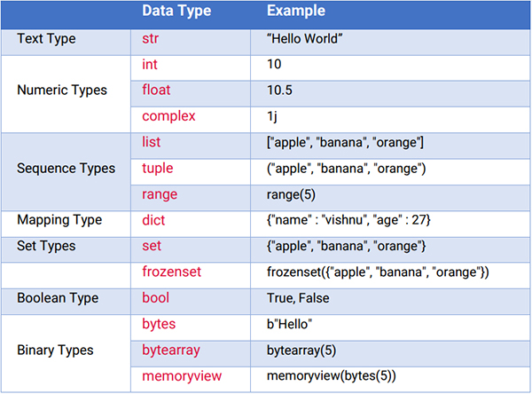Click the "Hello World" example cell
The width and height of the screenshot is (532, 394).
tap(303, 39)
